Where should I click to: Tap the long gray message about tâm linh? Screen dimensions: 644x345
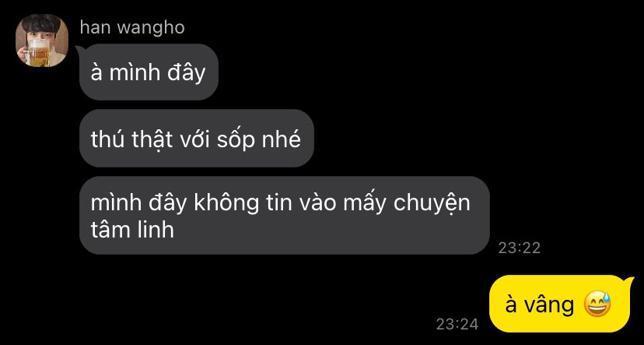[x=285, y=216]
